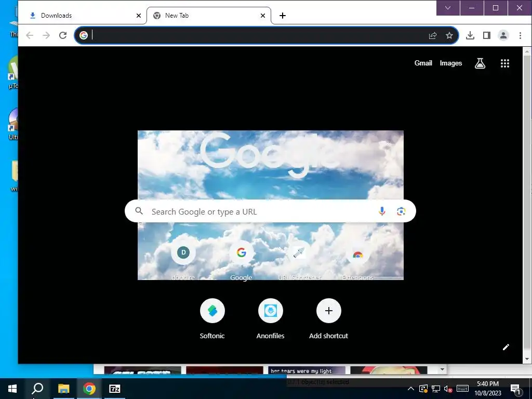Image resolution: width=532 pixels, height=399 pixels.
Task: Search by image with Google Lens icon
Action: (401, 211)
